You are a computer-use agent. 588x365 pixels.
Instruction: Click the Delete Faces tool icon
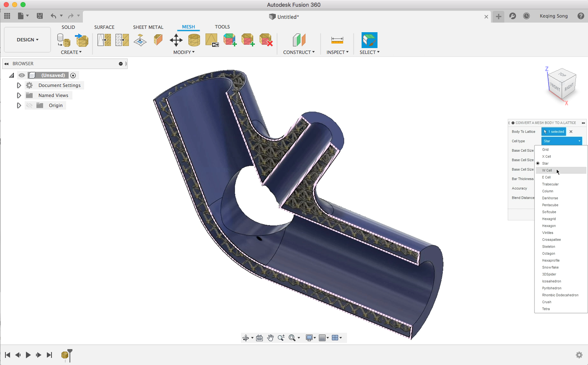click(x=266, y=40)
